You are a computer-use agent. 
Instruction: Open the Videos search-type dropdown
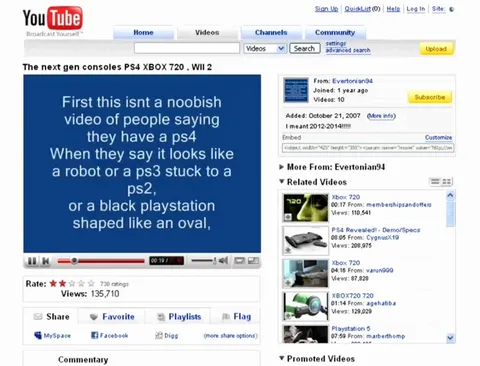tap(265, 49)
